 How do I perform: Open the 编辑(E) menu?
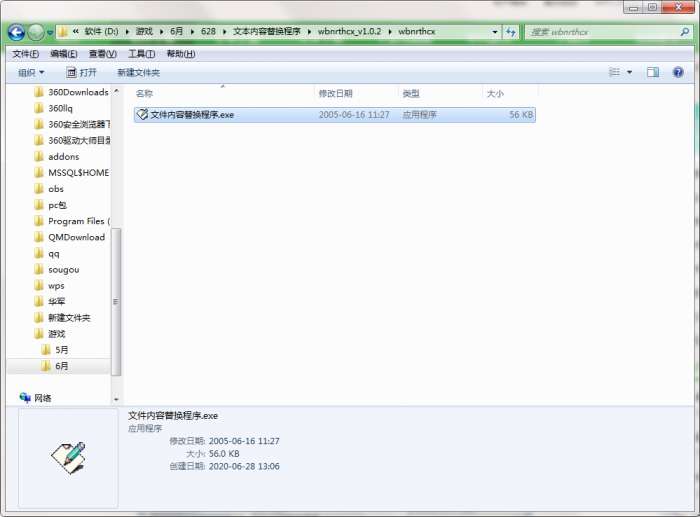point(63,54)
